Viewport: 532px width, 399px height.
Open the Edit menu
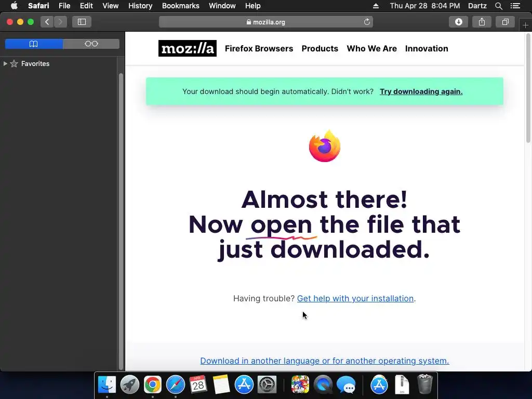coord(86,6)
